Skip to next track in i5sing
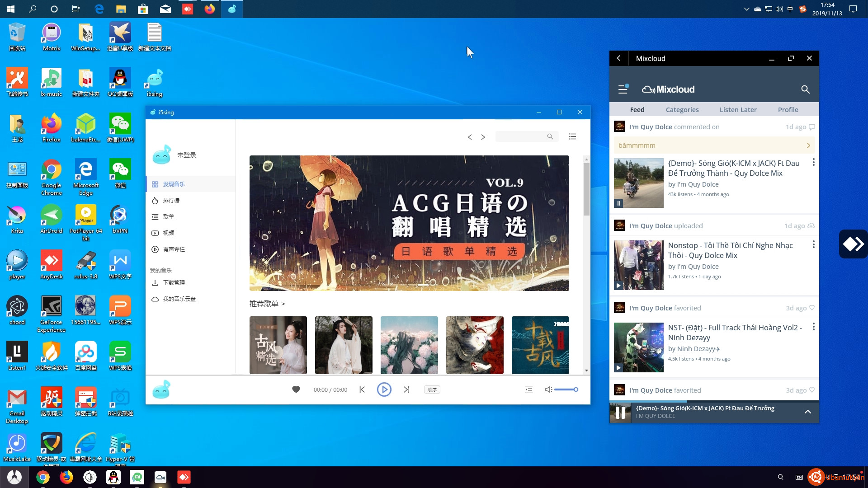 coord(406,389)
